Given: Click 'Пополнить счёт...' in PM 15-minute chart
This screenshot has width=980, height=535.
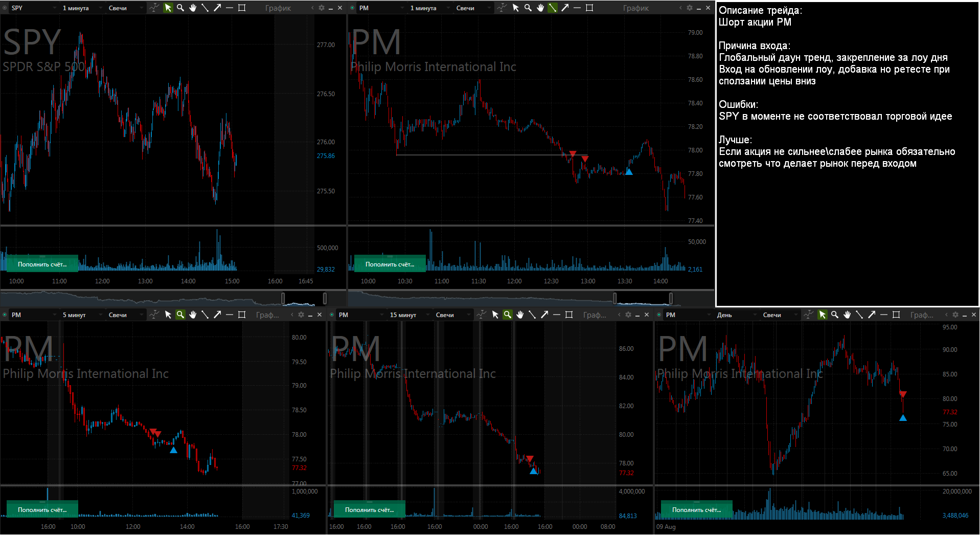Looking at the screenshot, I should coord(370,509).
